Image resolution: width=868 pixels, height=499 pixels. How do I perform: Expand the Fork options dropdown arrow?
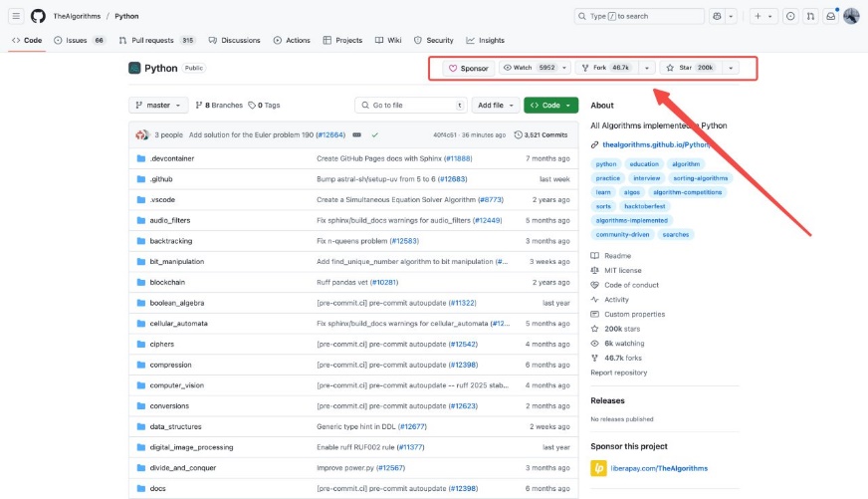(x=648, y=68)
